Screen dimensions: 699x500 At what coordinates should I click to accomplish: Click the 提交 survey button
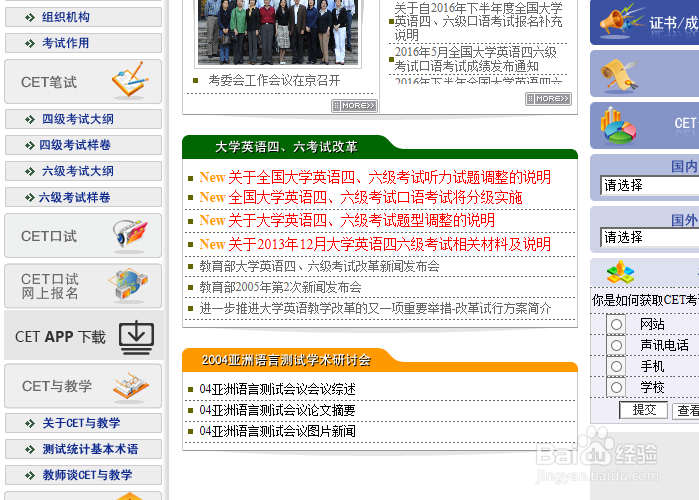[x=644, y=410]
